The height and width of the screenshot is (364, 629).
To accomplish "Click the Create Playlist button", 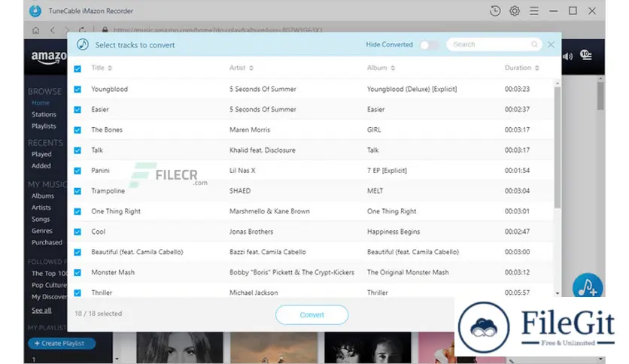I will point(62,344).
